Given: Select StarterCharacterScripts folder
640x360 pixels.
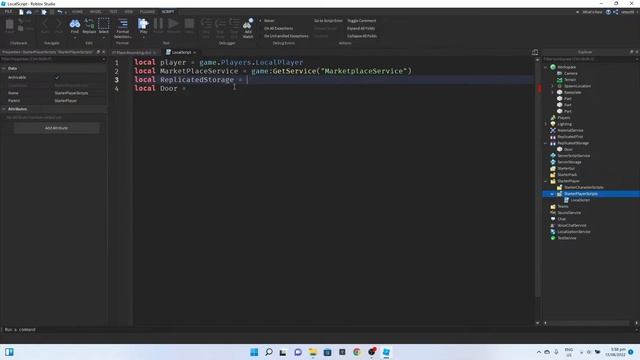Looking at the screenshot, I should click(x=583, y=187).
